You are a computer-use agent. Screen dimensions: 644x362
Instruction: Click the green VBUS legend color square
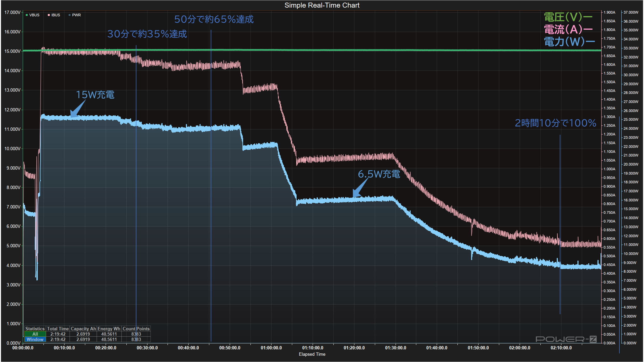point(27,15)
